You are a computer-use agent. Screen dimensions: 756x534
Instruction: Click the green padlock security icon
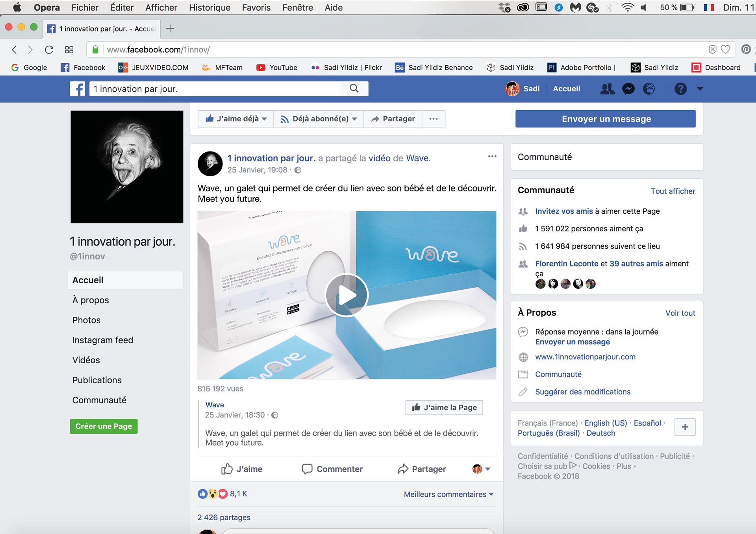(x=95, y=50)
